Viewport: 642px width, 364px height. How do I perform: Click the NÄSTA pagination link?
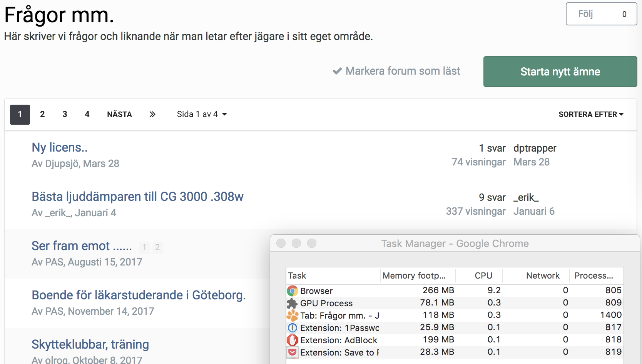click(119, 114)
